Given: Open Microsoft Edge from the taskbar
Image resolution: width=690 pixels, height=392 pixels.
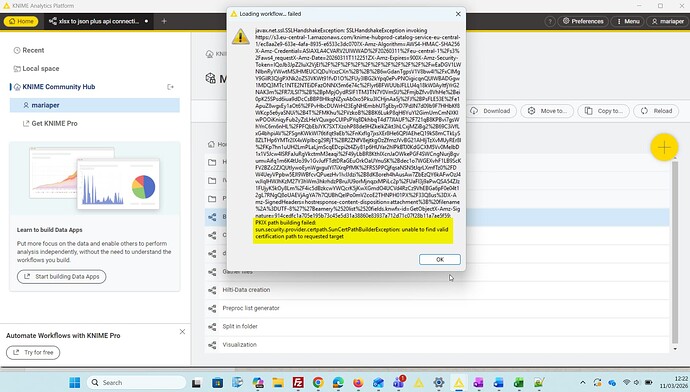Looking at the screenshot, I should [x=338, y=383].
